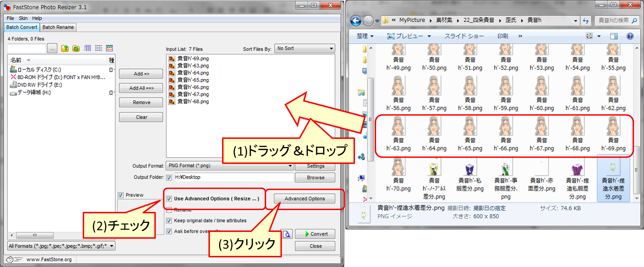Click the Browse button for output folder

click(315, 178)
